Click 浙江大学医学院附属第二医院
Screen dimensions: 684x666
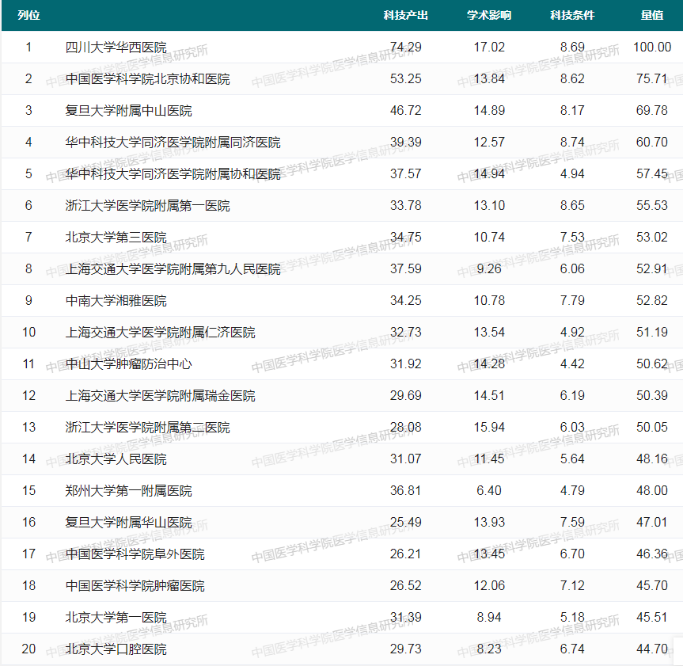(x=147, y=427)
